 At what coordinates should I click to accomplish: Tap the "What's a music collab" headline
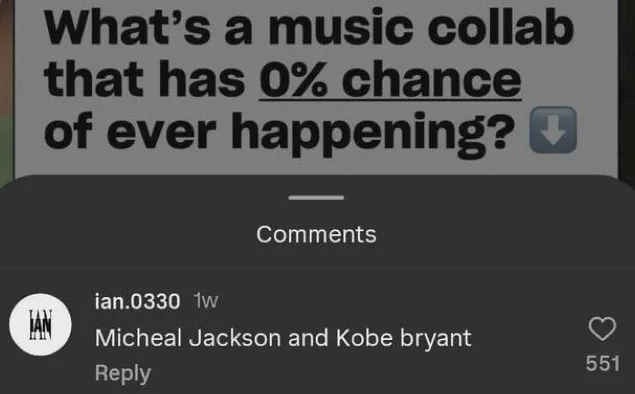[x=309, y=26]
